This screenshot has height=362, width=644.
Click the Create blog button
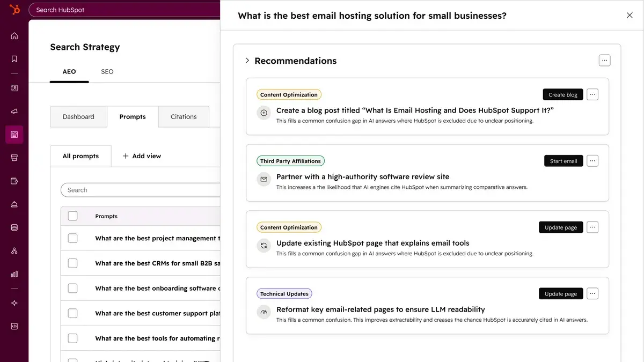tap(562, 94)
